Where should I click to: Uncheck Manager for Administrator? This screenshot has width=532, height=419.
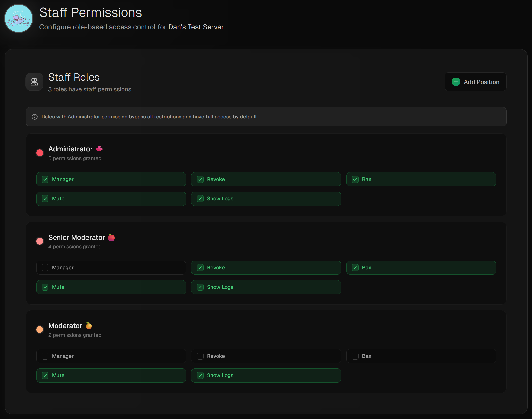(x=45, y=179)
